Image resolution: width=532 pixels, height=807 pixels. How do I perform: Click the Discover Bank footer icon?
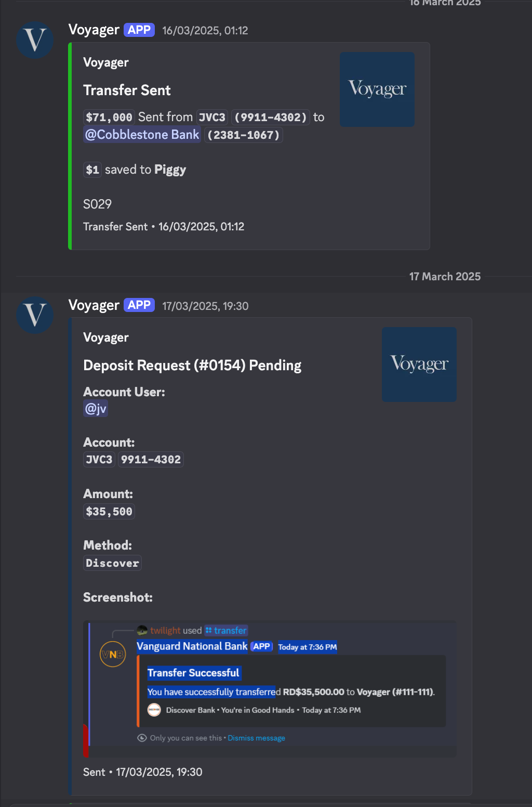[154, 710]
